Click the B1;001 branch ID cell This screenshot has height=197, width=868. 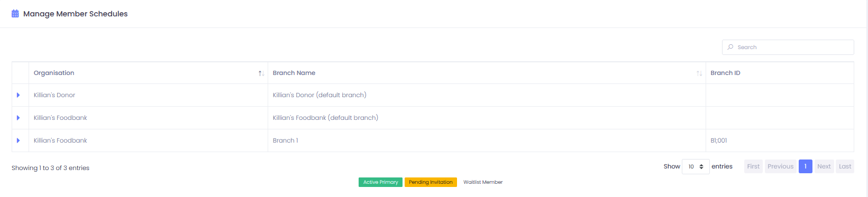click(719, 140)
